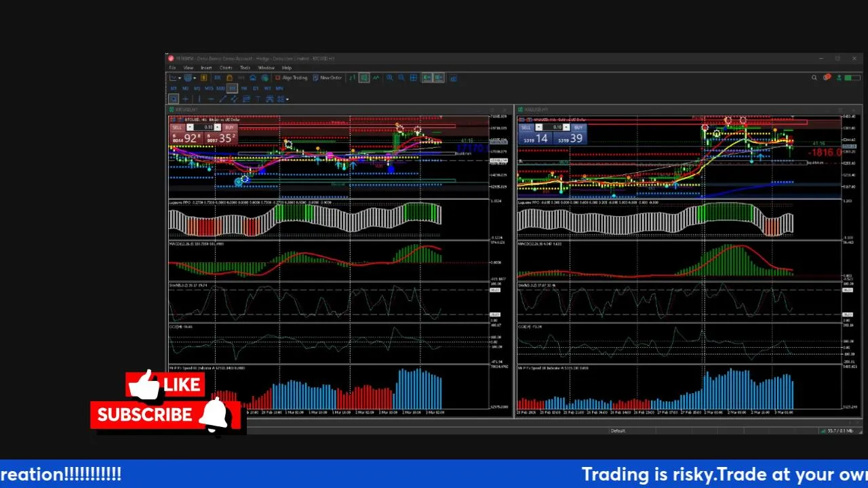
Task: Expand the arrow next to second toolbar icon
Action: [x=195, y=78]
